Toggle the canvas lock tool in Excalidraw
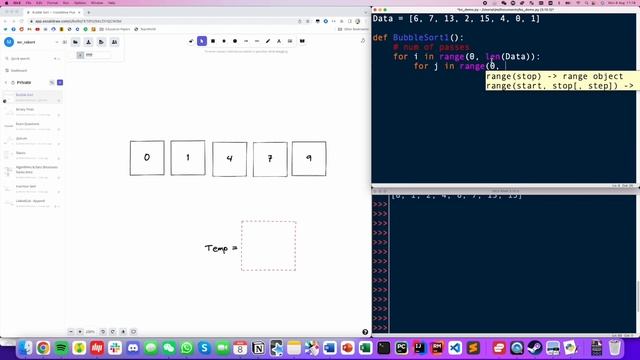Screen dimensions: 640x360 point(191,41)
